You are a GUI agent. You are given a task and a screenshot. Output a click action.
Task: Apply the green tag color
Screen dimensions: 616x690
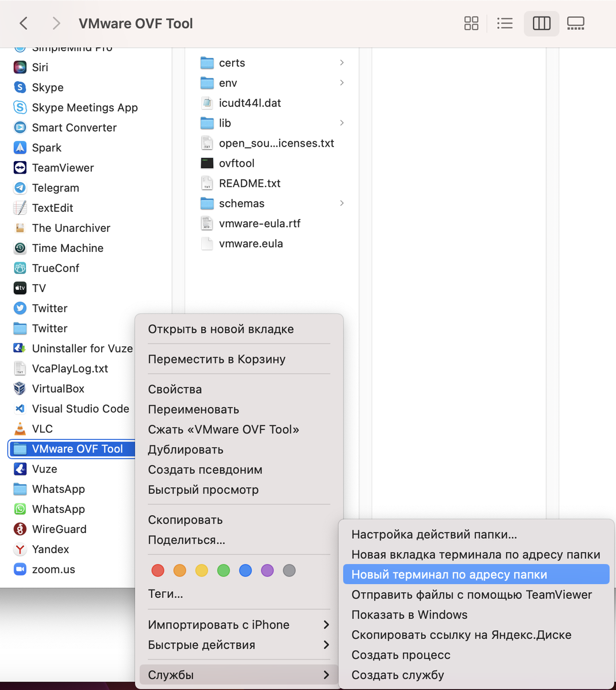pos(224,570)
